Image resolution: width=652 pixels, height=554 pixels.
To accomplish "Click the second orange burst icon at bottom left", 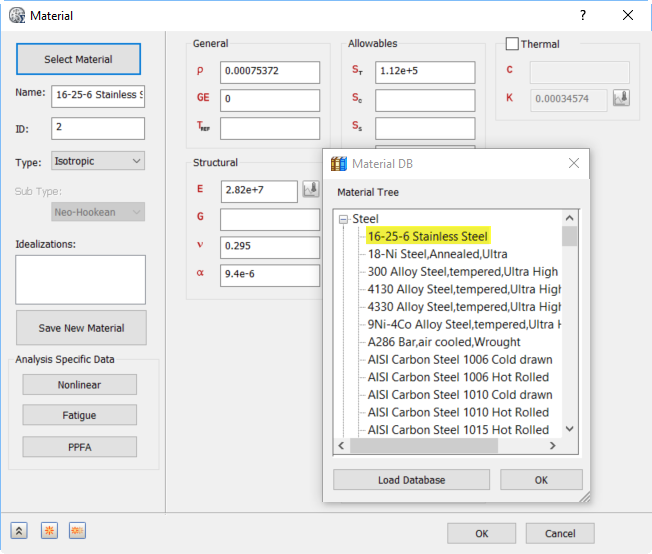I will tap(77, 531).
